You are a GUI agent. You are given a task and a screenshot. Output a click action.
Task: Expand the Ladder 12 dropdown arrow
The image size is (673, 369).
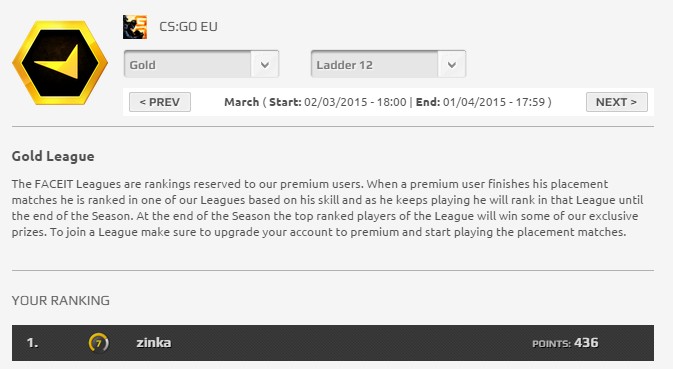tap(452, 64)
